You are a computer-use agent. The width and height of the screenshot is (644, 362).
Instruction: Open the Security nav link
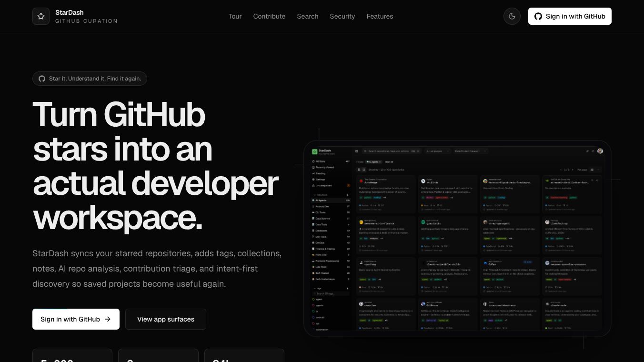[x=342, y=16]
